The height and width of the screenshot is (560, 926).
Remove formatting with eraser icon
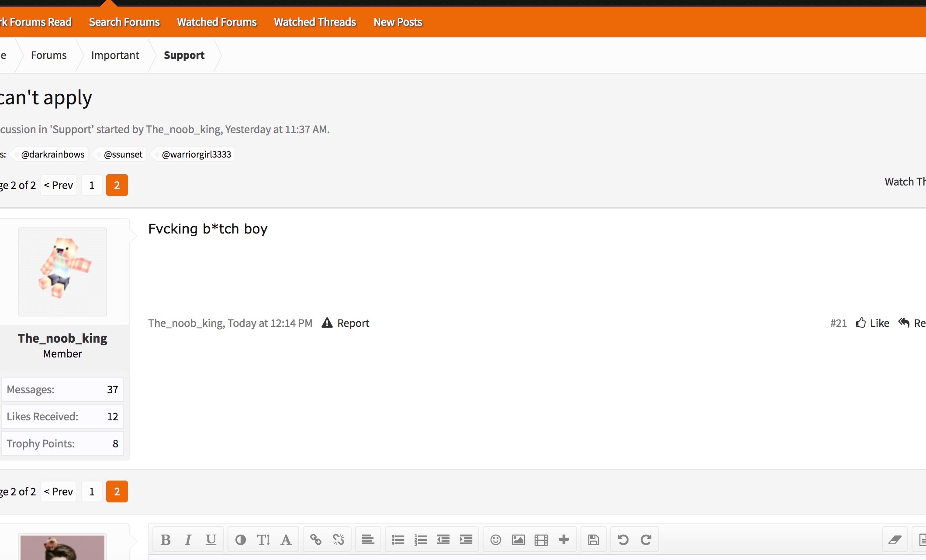895,540
